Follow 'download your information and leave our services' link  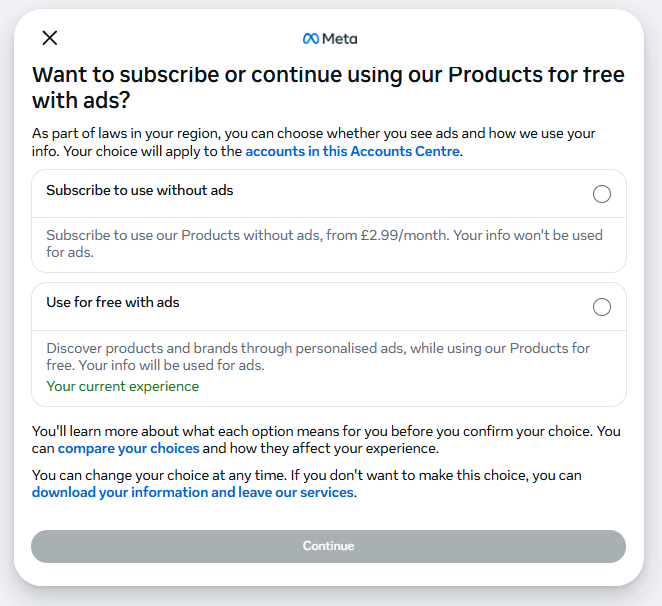[193, 492]
